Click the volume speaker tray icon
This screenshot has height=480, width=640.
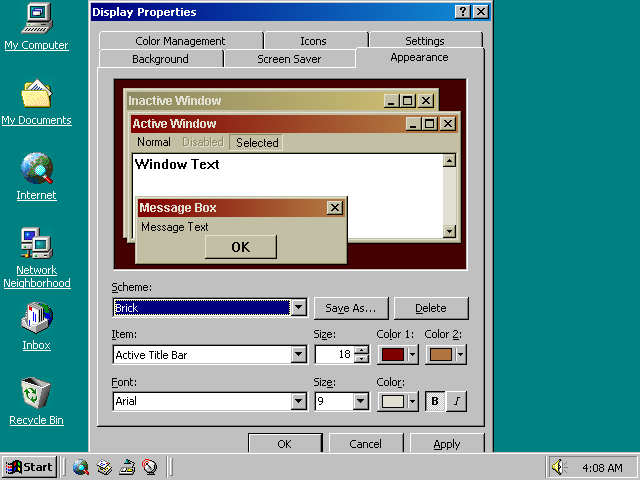pos(558,467)
